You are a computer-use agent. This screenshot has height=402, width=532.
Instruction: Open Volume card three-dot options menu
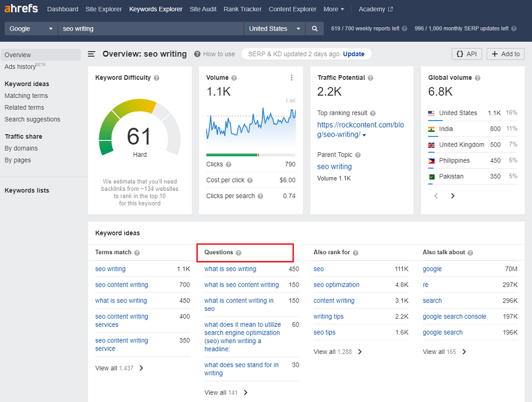(292, 78)
